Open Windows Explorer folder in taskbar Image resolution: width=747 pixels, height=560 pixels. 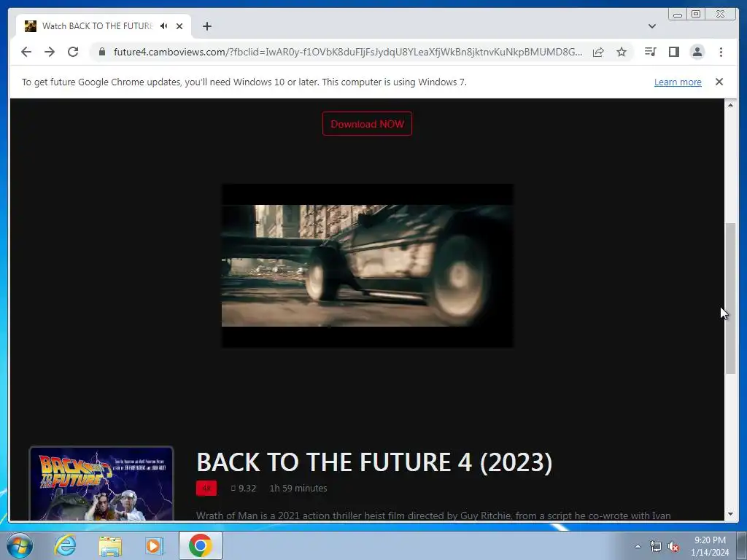[x=110, y=545]
